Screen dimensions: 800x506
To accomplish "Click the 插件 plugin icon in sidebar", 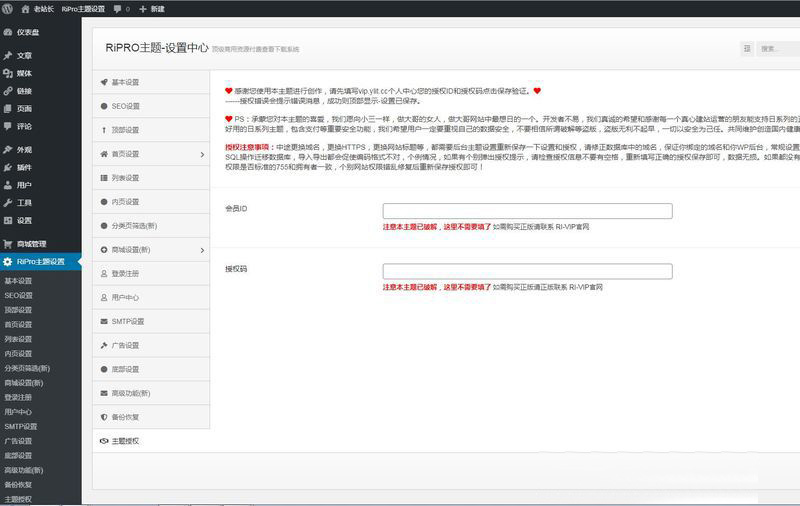I will point(8,167).
